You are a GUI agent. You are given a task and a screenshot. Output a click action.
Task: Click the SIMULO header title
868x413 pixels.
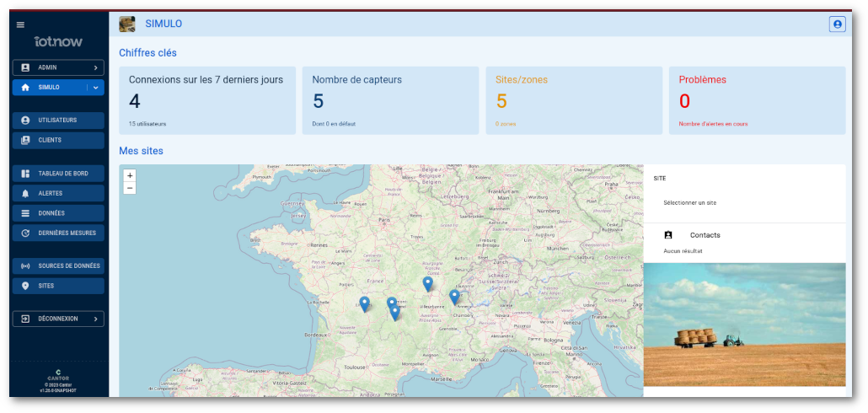click(163, 24)
